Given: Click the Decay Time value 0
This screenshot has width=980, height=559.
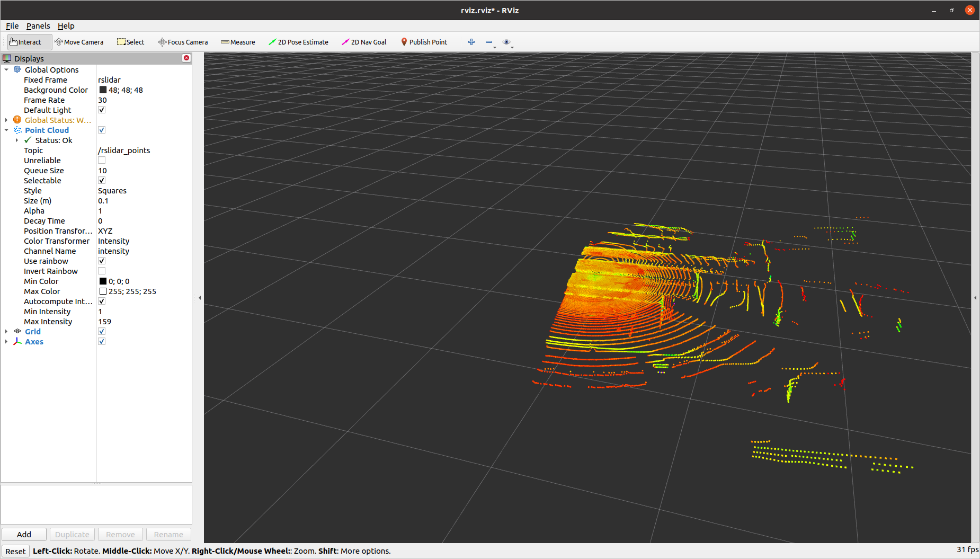Looking at the screenshot, I should point(144,220).
